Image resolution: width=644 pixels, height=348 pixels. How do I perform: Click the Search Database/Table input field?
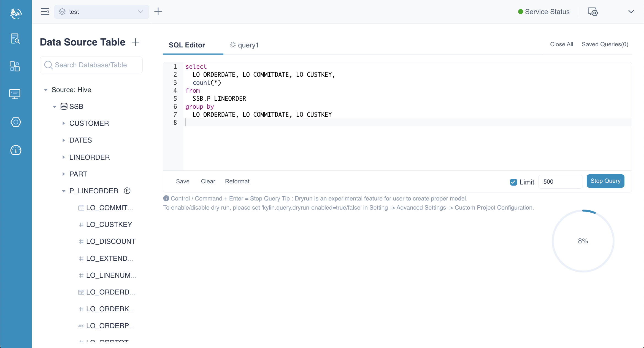click(x=91, y=65)
